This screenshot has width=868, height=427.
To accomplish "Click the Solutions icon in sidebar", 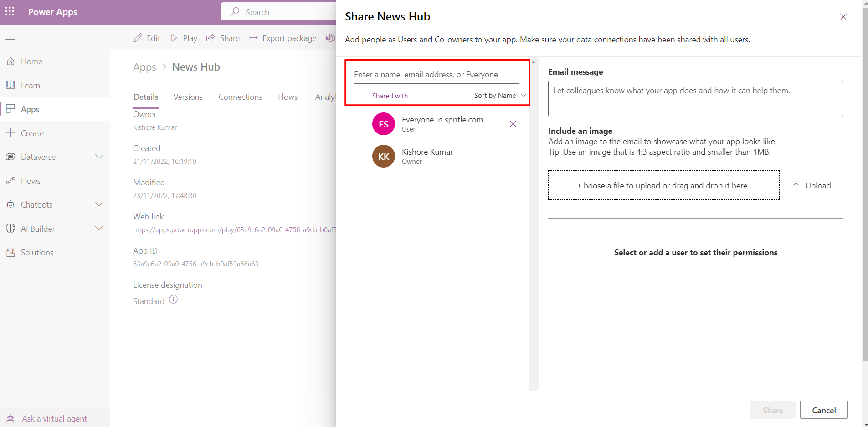I will [x=10, y=252].
